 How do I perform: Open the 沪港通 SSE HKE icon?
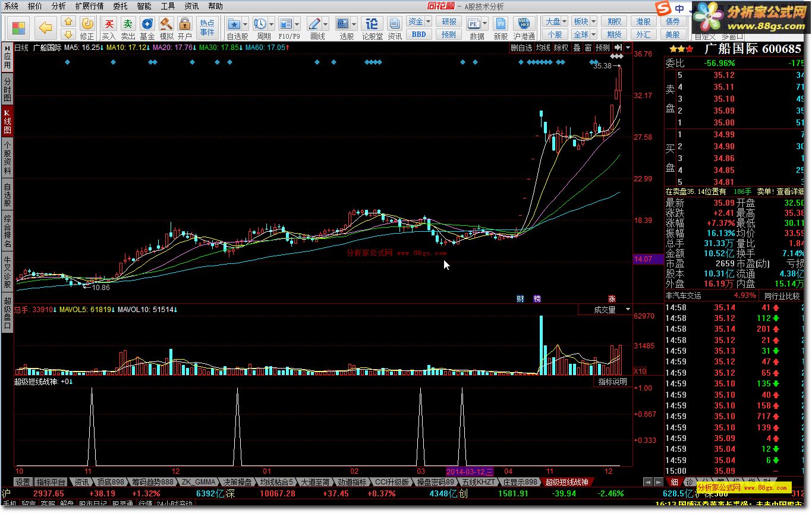524,24
